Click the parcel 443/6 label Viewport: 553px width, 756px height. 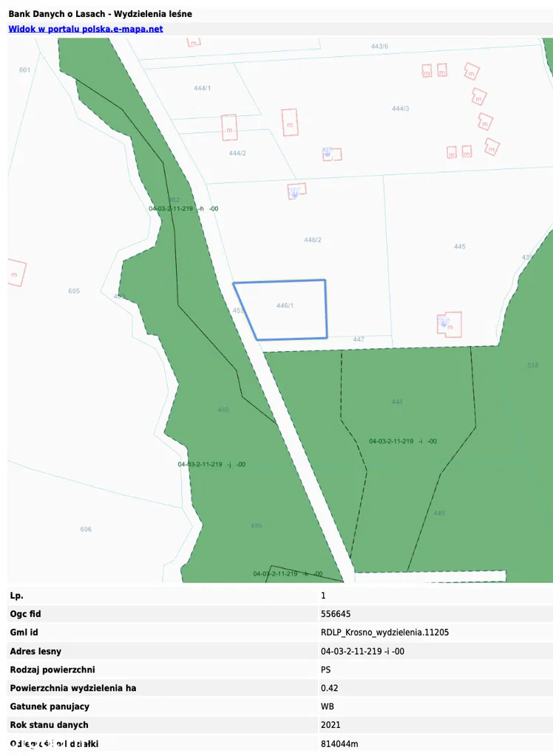pos(379,46)
